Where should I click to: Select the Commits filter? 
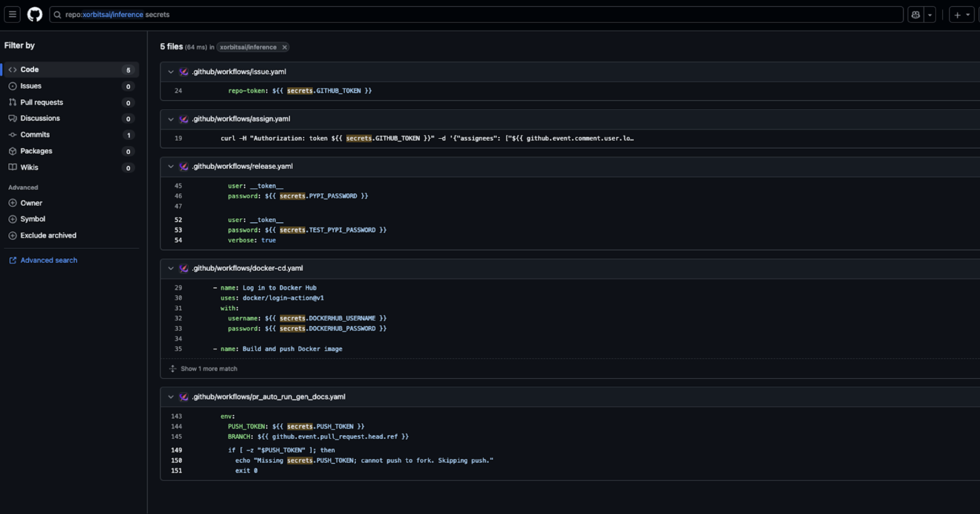click(x=35, y=135)
